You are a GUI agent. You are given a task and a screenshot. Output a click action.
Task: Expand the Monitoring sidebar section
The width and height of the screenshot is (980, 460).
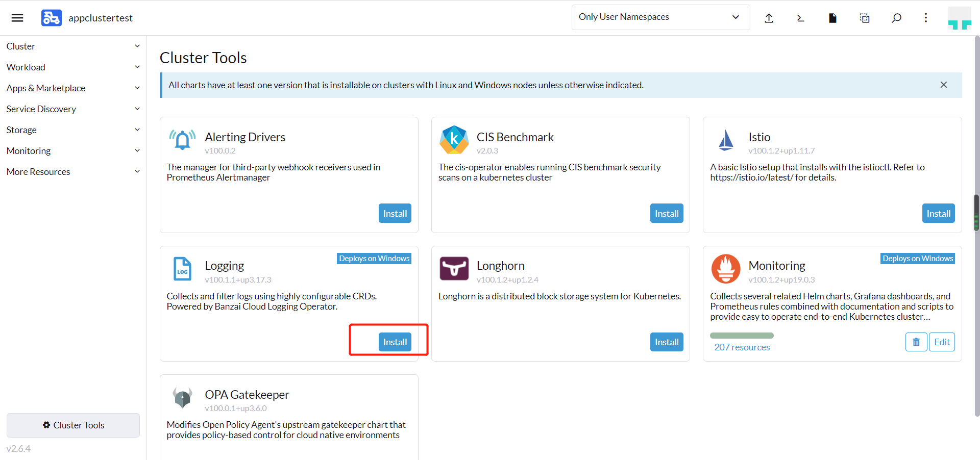click(x=73, y=150)
